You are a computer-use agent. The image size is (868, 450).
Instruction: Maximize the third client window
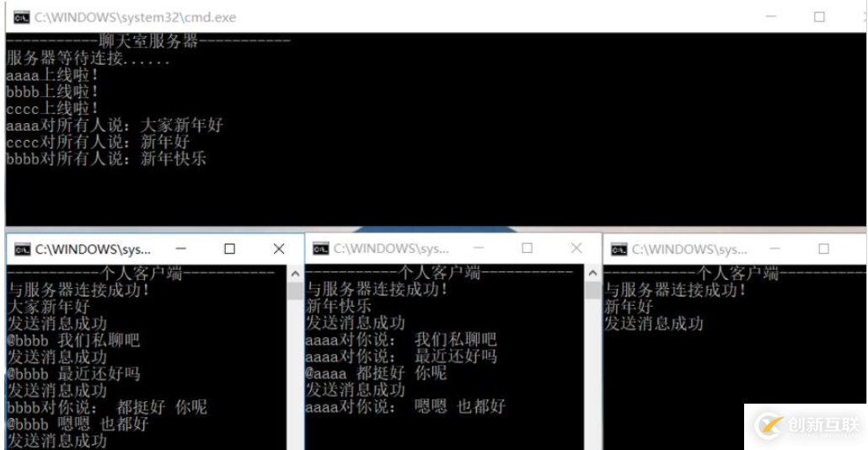click(823, 249)
